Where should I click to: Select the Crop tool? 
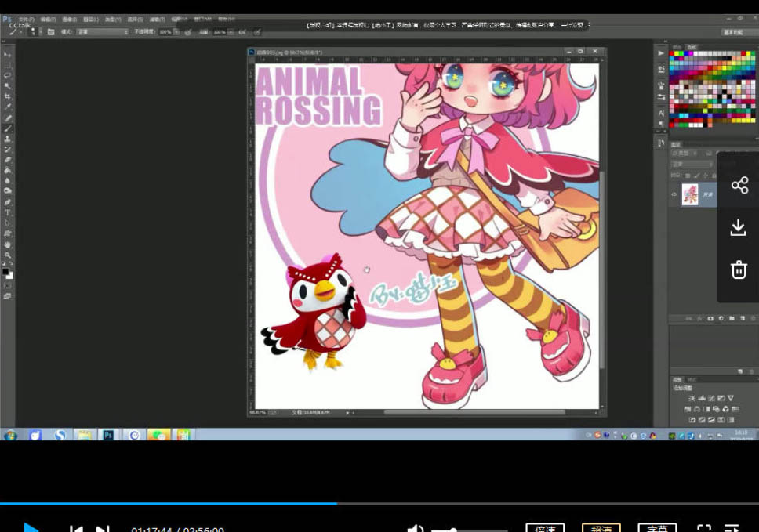7,96
